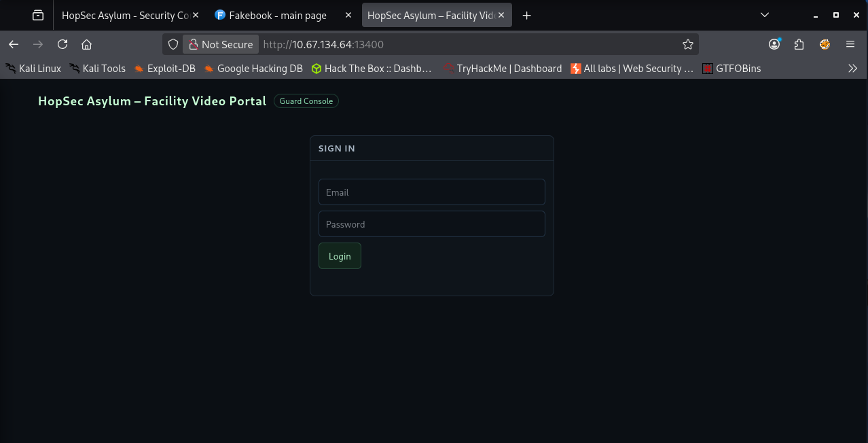The height and width of the screenshot is (443, 868).
Task: Click inside the Email field
Action: [431, 192]
